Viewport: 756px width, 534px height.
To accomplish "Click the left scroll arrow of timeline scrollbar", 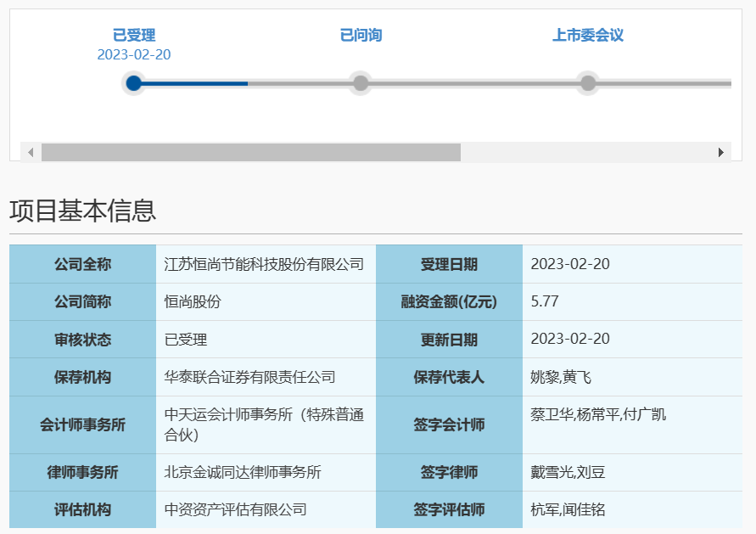I will click(31, 153).
